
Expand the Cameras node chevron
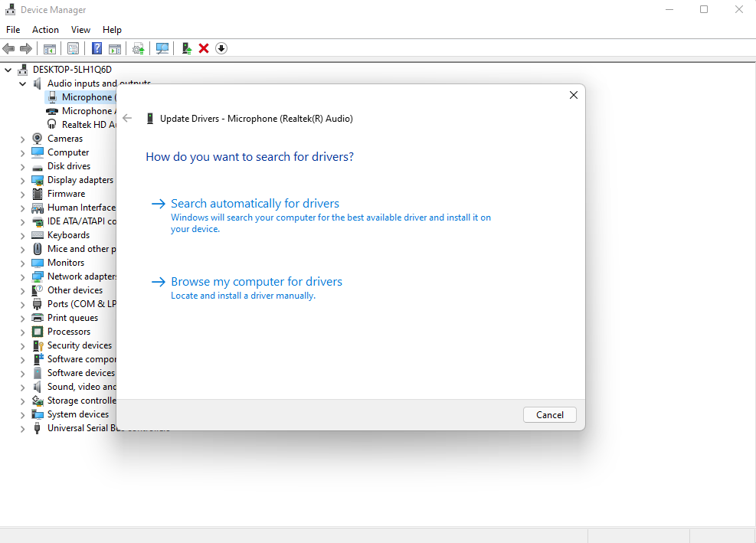[x=23, y=139]
